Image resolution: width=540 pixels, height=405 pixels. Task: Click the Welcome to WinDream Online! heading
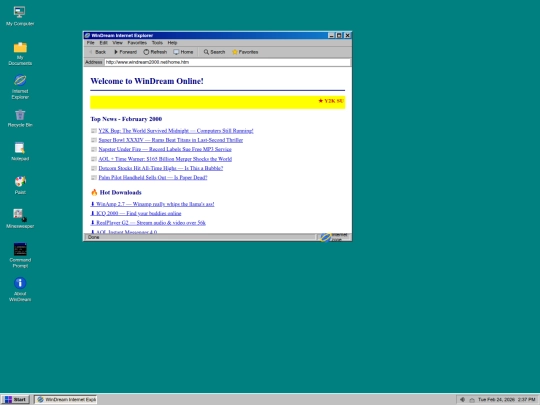147,81
